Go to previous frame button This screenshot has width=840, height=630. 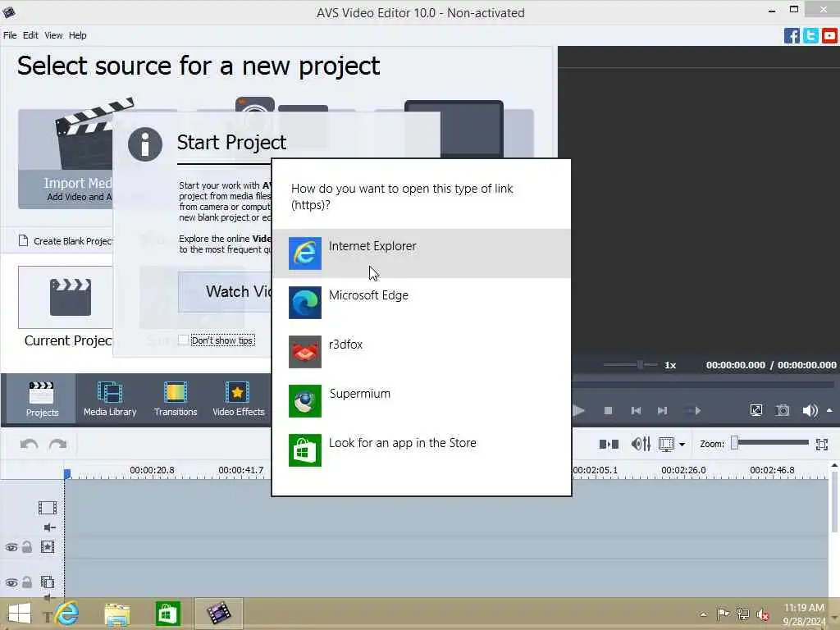point(636,410)
